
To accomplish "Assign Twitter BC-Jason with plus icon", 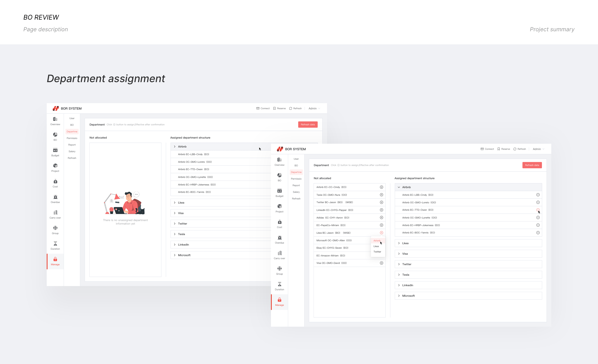I will (x=381, y=202).
